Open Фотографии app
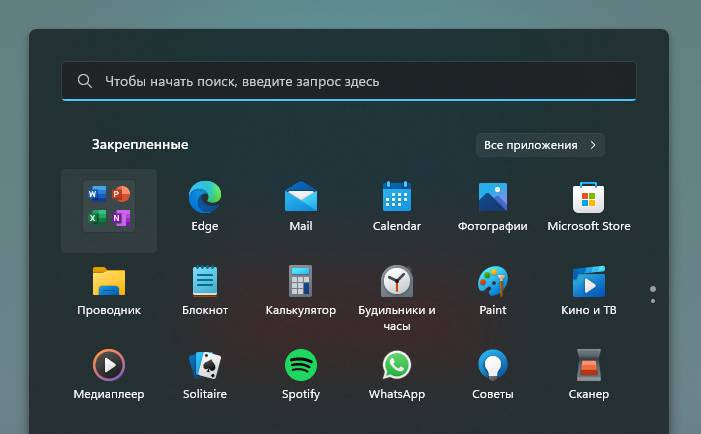The height and width of the screenshot is (434, 701). pyautogui.click(x=493, y=206)
